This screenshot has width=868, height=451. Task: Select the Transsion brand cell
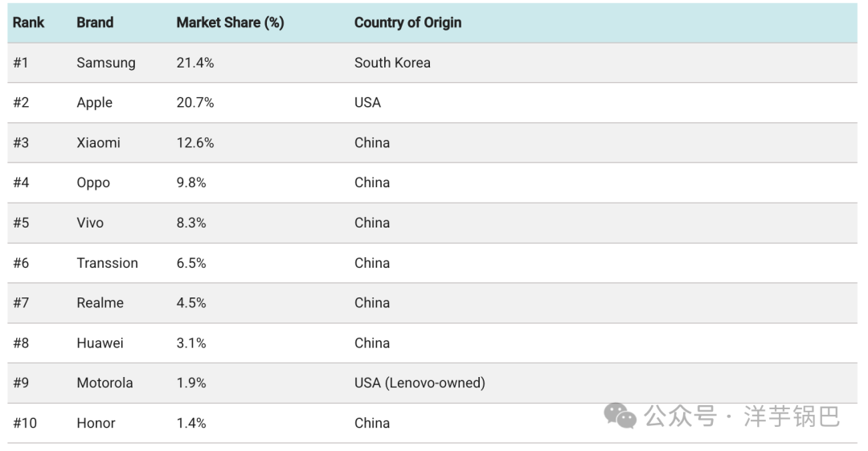(107, 263)
